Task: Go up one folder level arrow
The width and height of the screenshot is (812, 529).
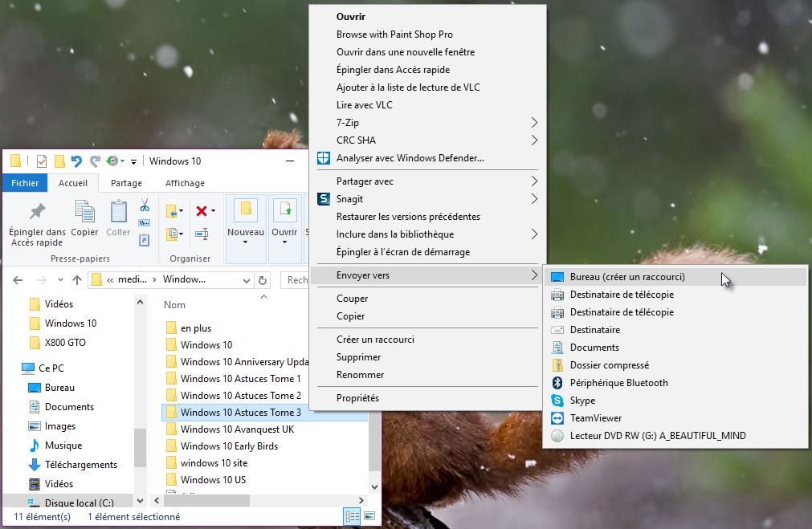Action: coord(77,280)
